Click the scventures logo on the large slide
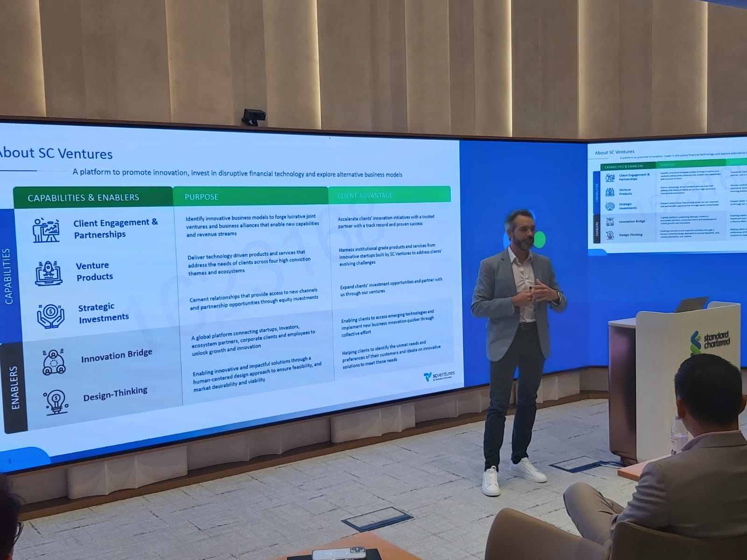 [x=439, y=376]
